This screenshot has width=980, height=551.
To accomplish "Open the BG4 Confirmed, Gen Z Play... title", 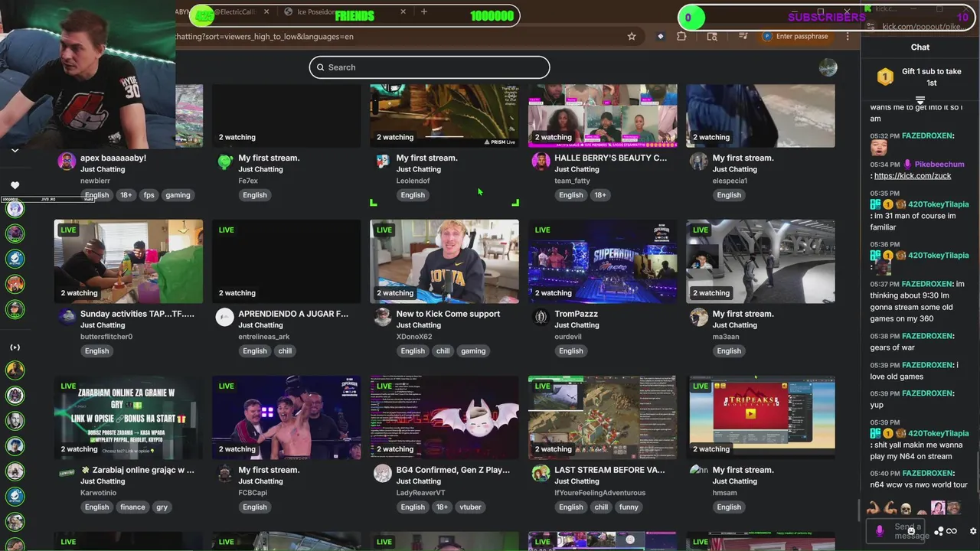I will click(x=453, y=470).
